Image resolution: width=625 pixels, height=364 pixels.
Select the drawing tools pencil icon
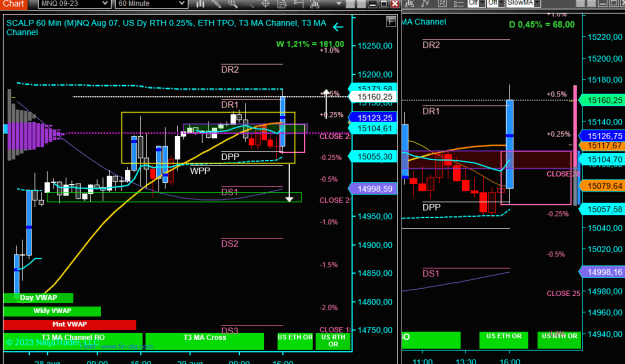[x=216, y=4]
